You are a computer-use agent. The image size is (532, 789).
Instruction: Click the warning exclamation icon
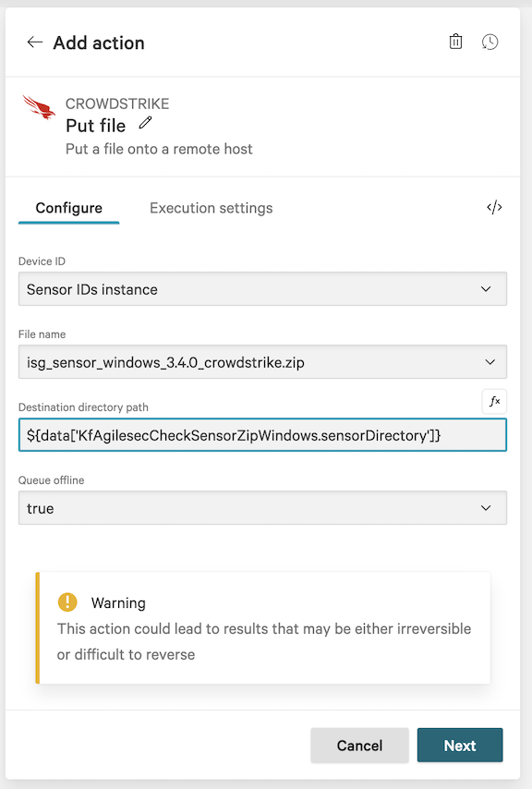pyautogui.click(x=66, y=601)
